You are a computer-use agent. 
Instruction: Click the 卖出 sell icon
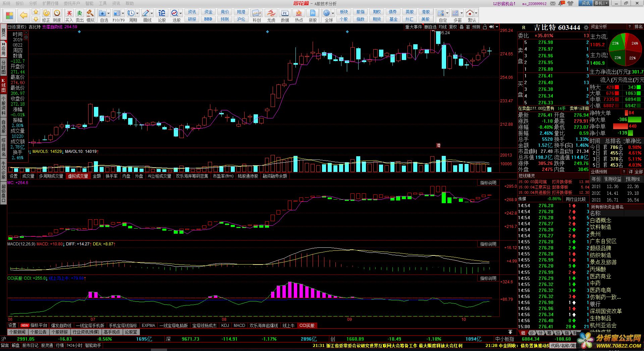coord(79,15)
